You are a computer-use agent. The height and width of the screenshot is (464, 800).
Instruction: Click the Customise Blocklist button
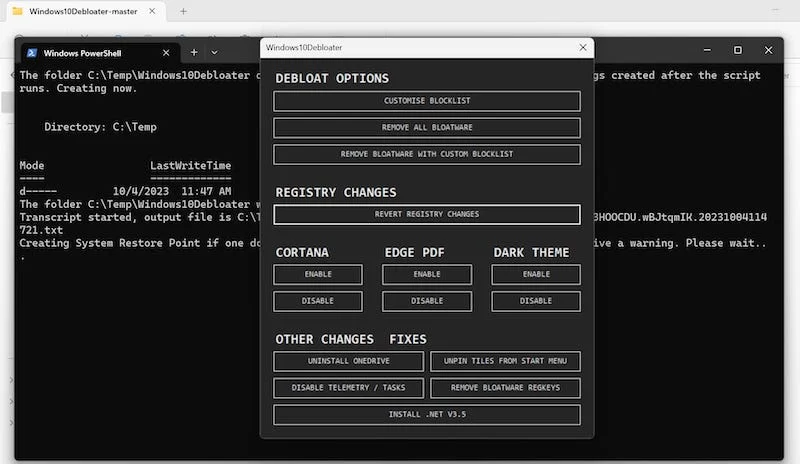427,101
